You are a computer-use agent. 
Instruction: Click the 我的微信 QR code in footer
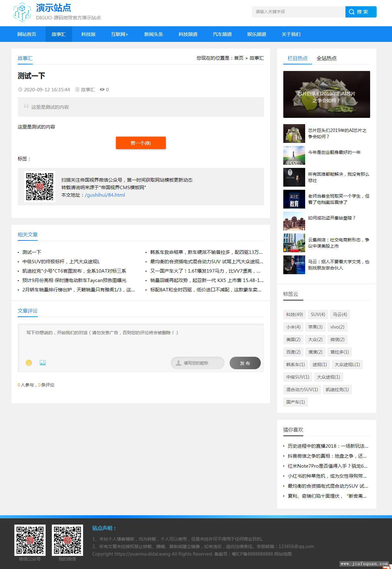pos(67,540)
